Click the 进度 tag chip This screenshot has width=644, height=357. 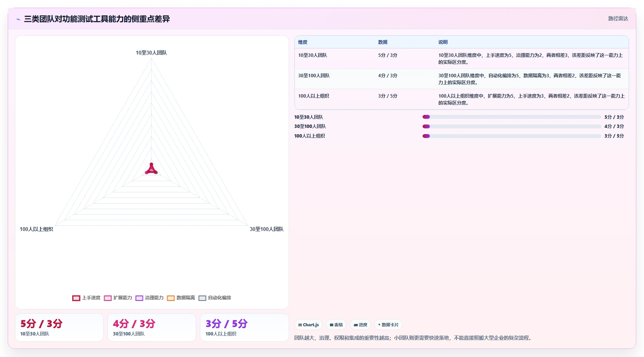[360, 325]
